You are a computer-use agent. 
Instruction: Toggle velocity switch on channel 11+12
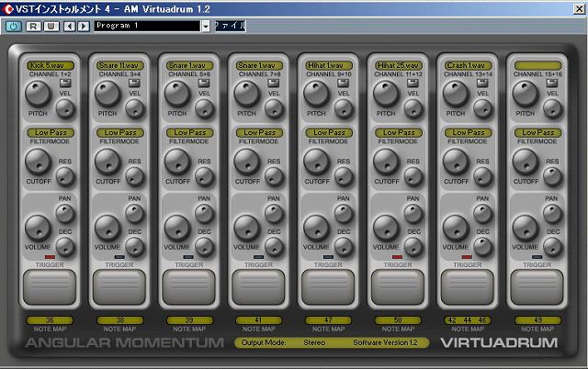(x=413, y=83)
